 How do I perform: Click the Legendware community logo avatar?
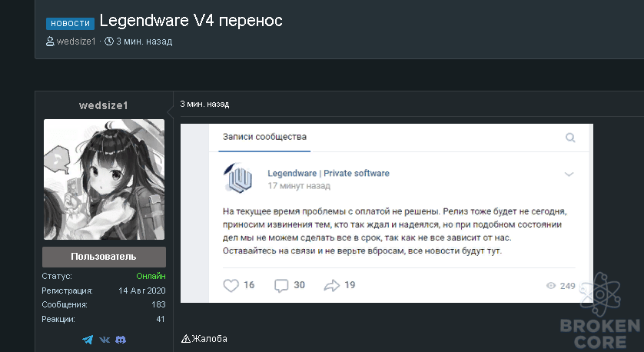237,178
